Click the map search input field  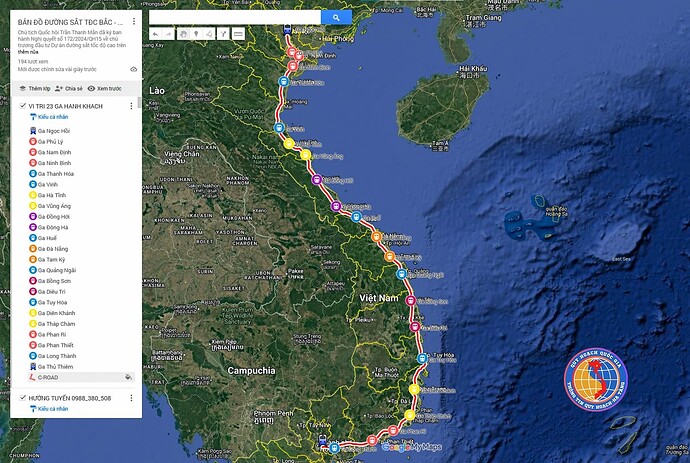[x=235, y=18]
